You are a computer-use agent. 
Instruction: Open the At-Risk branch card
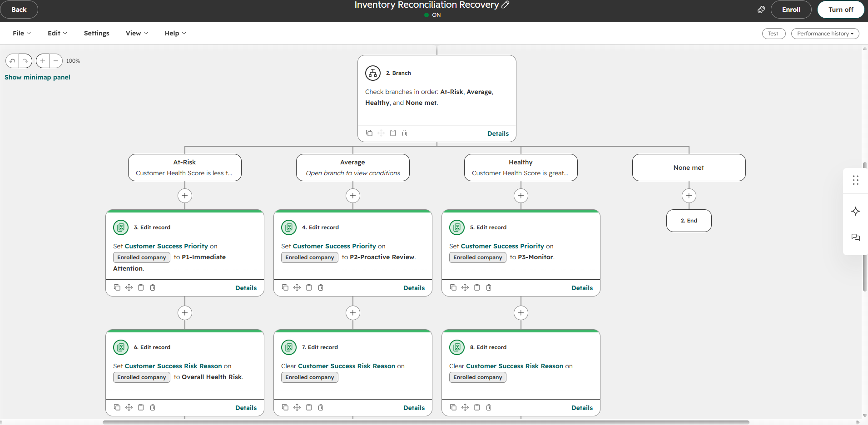[x=185, y=168]
